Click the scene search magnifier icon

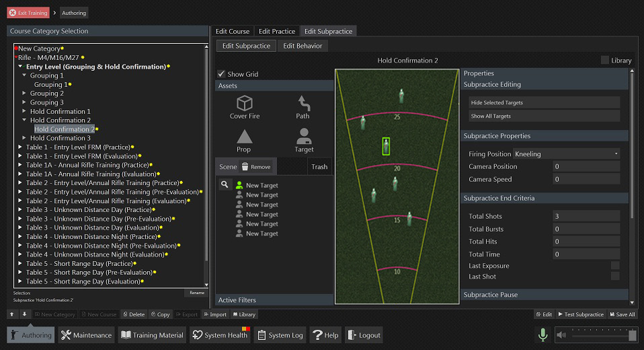click(x=225, y=184)
